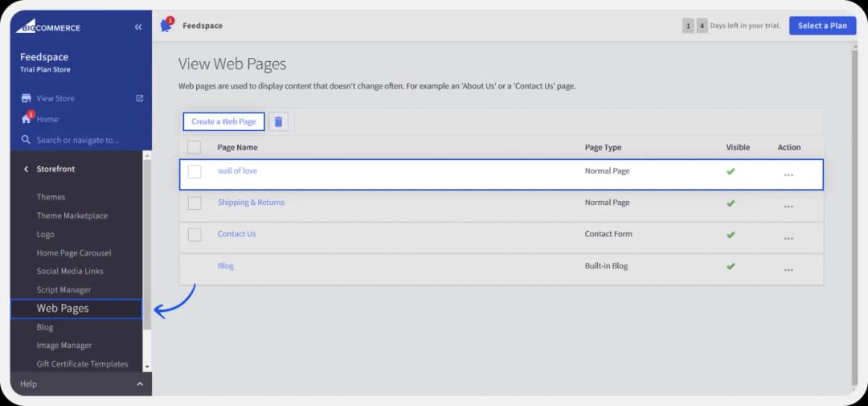Click the BigCommerce logo
The width and height of the screenshot is (868, 406).
pos(48,27)
